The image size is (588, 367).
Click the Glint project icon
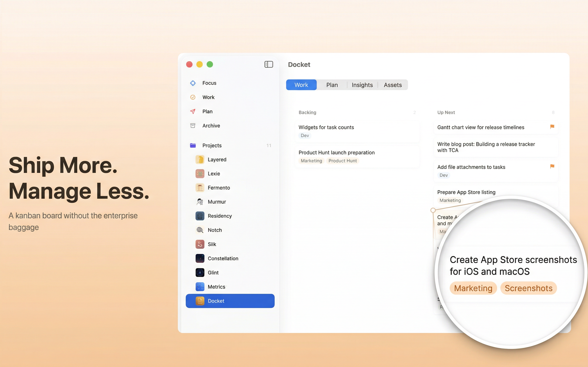[200, 272]
